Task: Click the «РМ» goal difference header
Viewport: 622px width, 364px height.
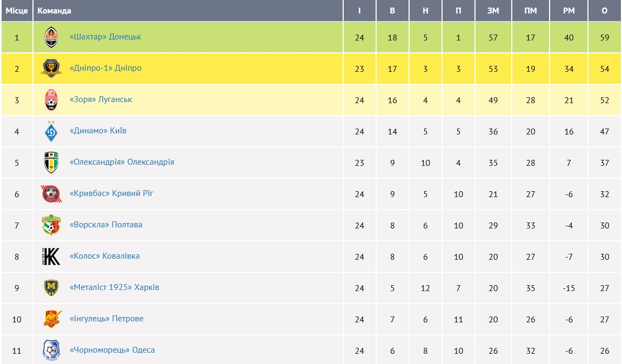Action: tap(569, 11)
